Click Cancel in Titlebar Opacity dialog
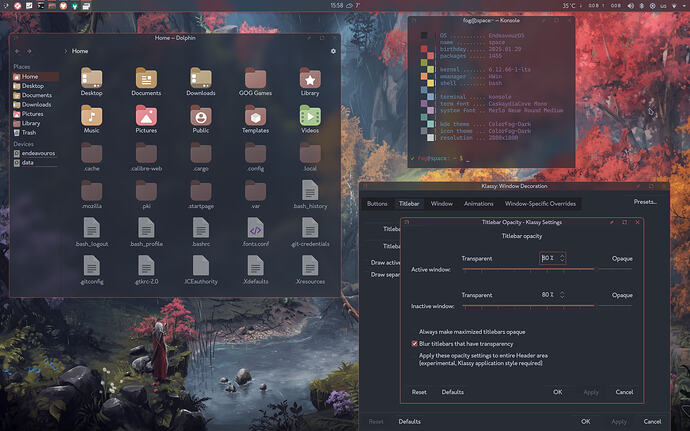 pos(624,392)
